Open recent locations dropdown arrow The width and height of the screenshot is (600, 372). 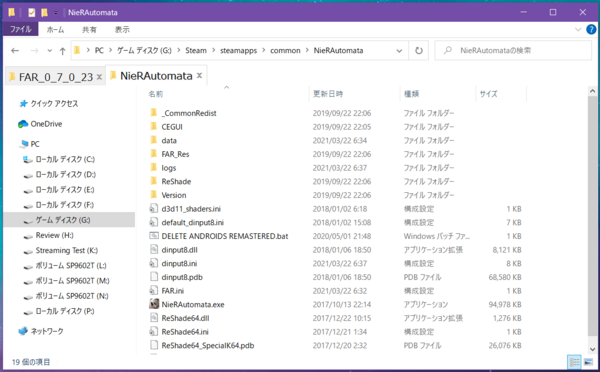49,51
